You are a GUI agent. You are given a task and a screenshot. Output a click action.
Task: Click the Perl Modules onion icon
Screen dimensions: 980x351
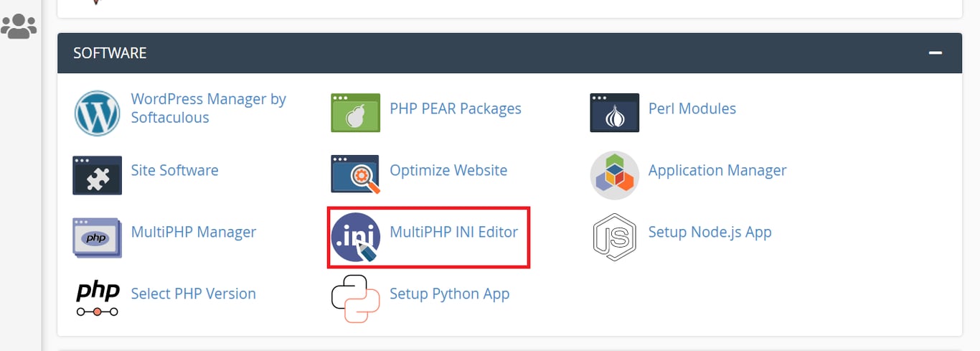pos(614,113)
